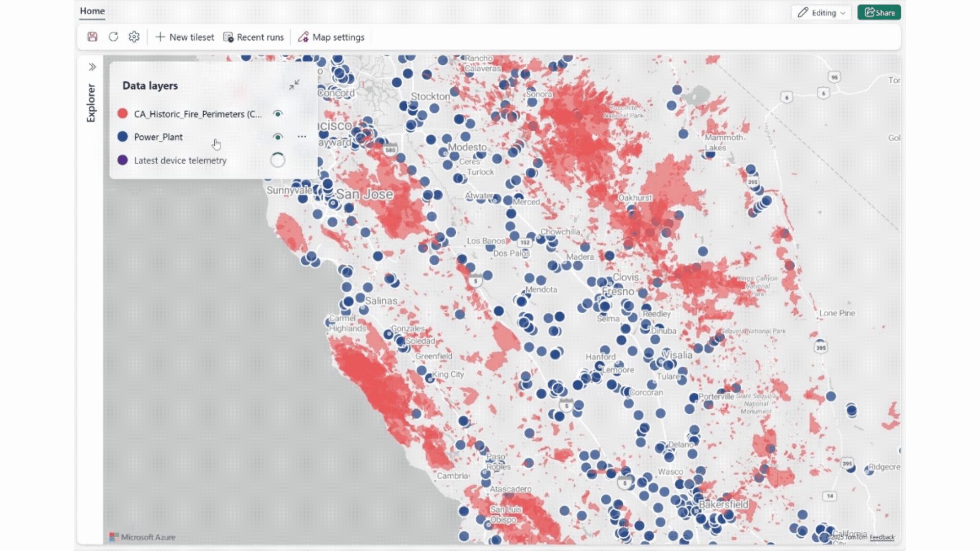Image resolution: width=980 pixels, height=551 pixels.
Task: Collapse the Data layers panel
Action: (294, 85)
